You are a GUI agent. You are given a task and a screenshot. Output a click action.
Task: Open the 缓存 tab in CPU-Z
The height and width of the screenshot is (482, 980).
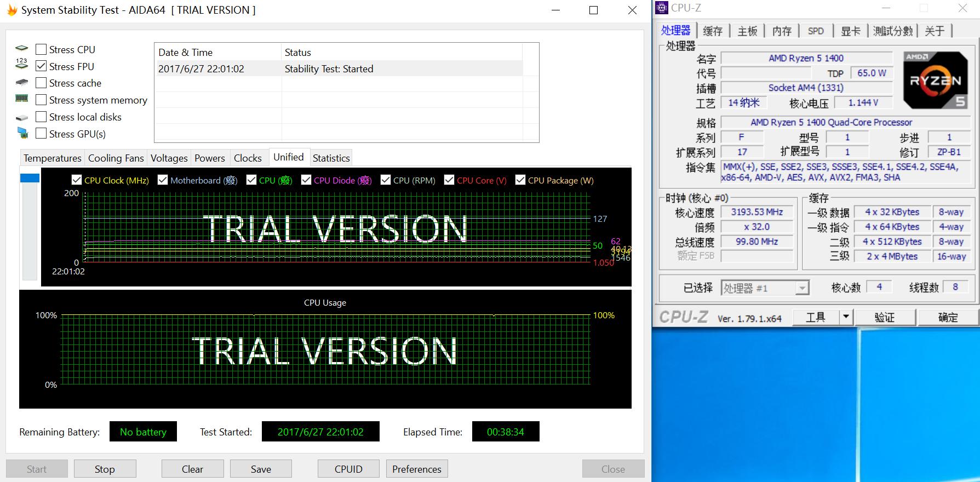coord(713,31)
